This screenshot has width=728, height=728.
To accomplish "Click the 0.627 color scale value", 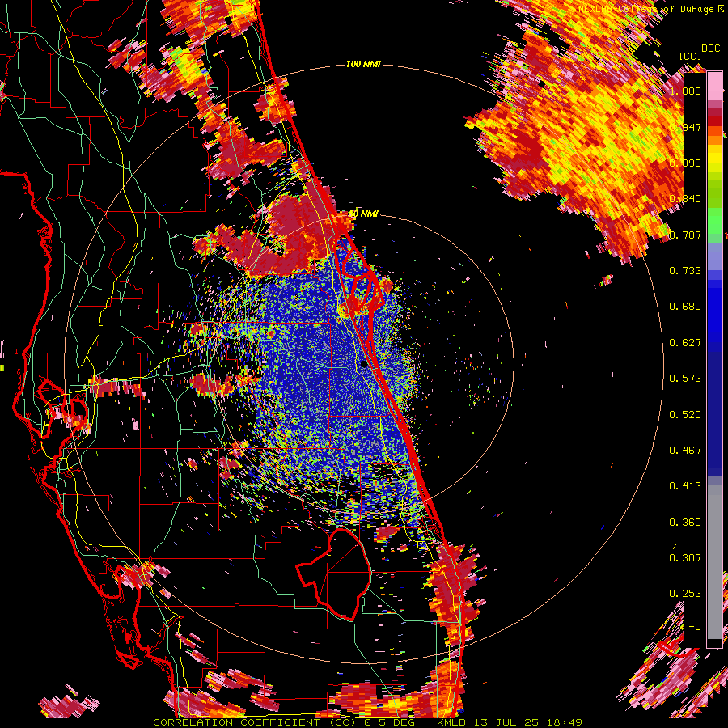I will tap(685, 343).
